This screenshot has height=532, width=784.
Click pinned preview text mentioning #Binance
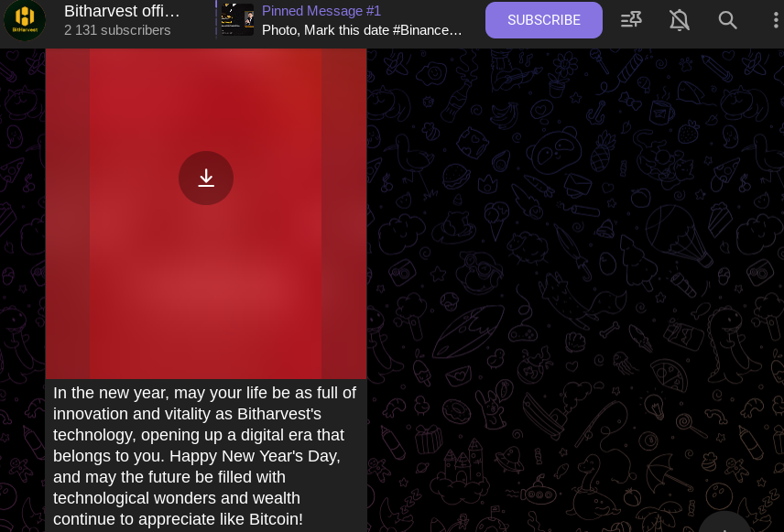(x=362, y=30)
